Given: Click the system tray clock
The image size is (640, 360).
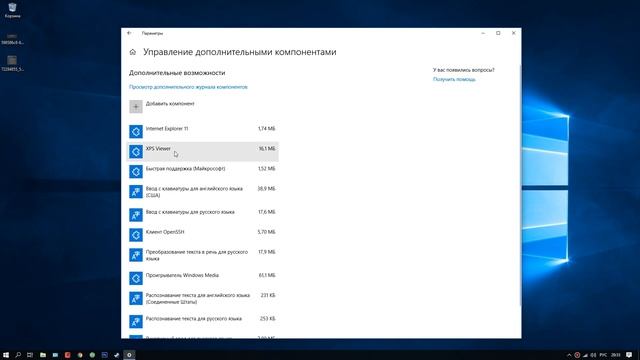Looking at the screenshot, I should (x=616, y=355).
